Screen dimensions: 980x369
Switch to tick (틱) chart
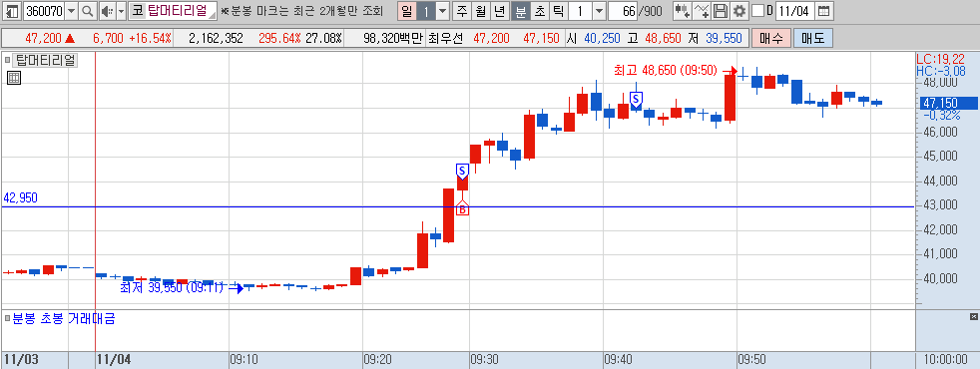[x=558, y=11]
